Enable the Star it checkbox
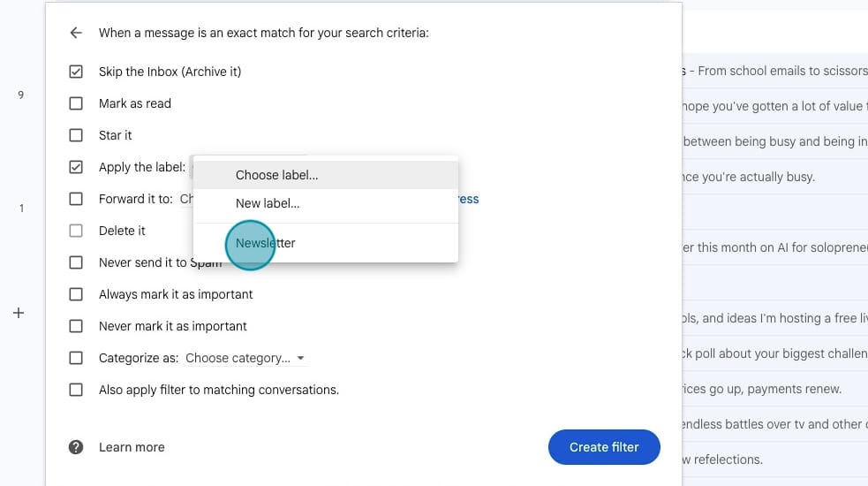The width and height of the screenshot is (868, 486). (76, 135)
